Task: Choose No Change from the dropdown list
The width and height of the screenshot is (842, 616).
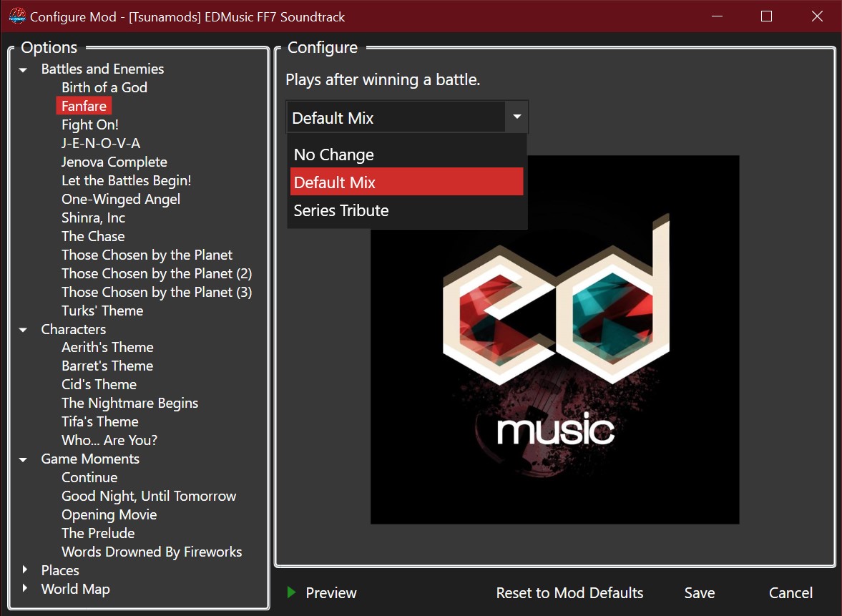Action: pos(406,155)
